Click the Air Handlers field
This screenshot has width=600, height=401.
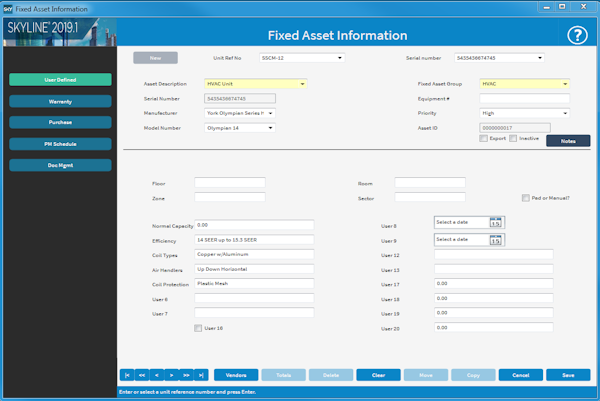(x=254, y=269)
